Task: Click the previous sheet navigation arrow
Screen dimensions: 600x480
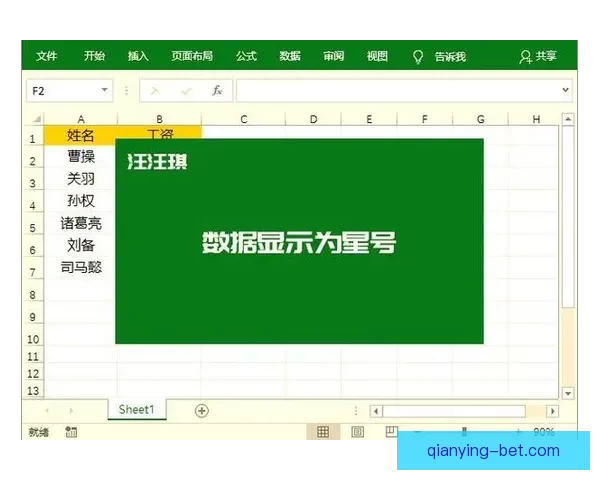Action: (x=47, y=411)
